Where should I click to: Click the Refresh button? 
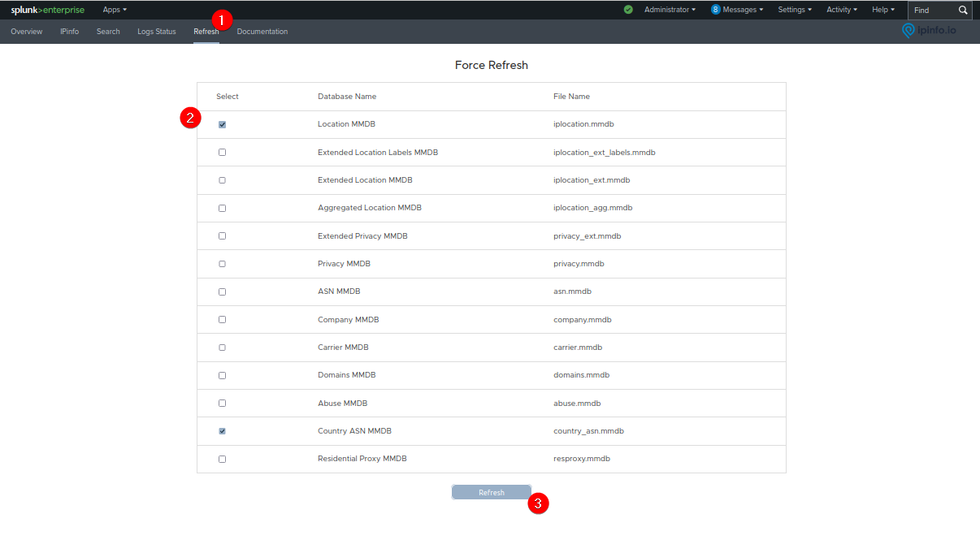click(x=491, y=491)
